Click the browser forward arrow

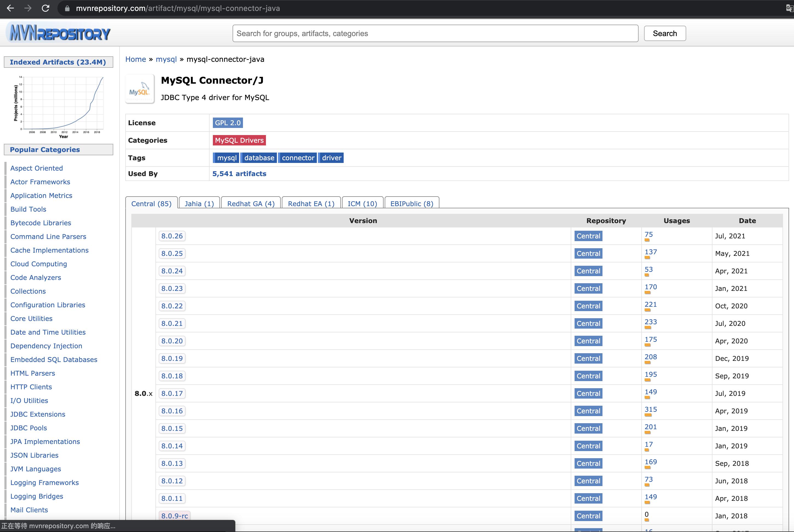(28, 8)
